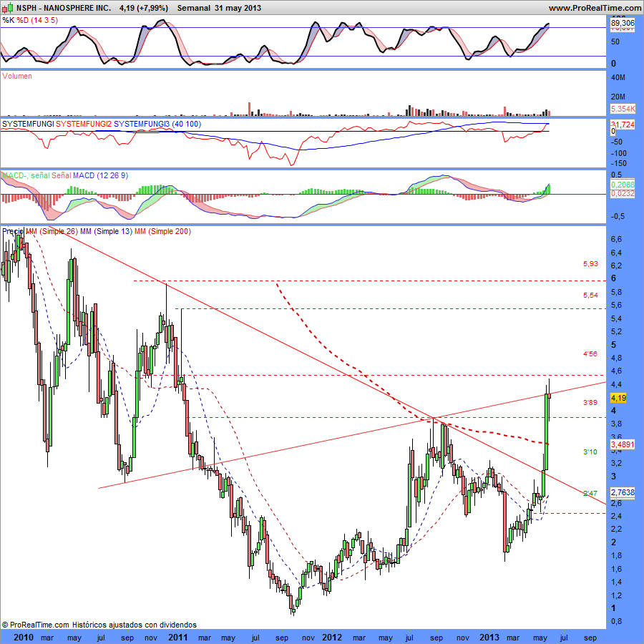The height and width of the screenshot is (644, 644).
Task: Select the green 3'10 support annotation
Action: 590,452
